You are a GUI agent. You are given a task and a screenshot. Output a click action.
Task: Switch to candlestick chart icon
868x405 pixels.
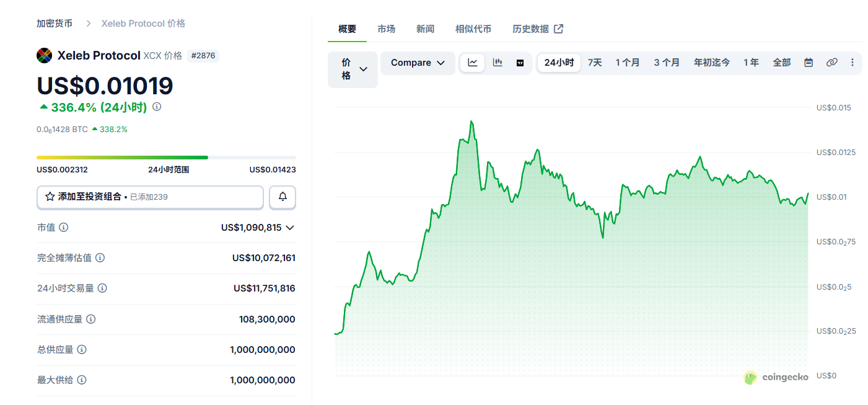tap(498, 63)
